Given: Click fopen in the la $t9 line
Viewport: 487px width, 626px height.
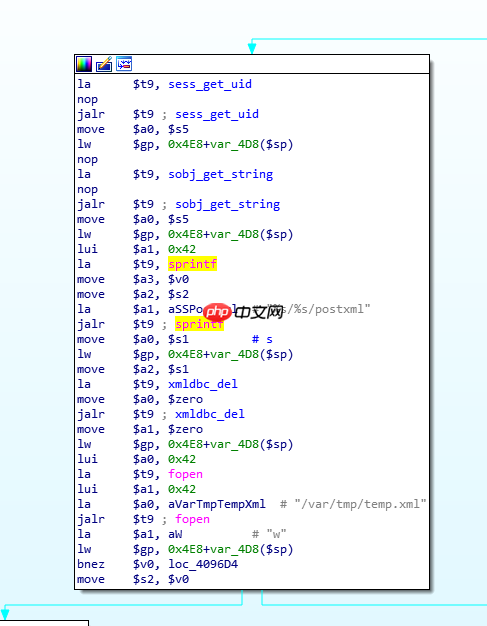Looking at the screenshot, I should [x=185, y=474].
